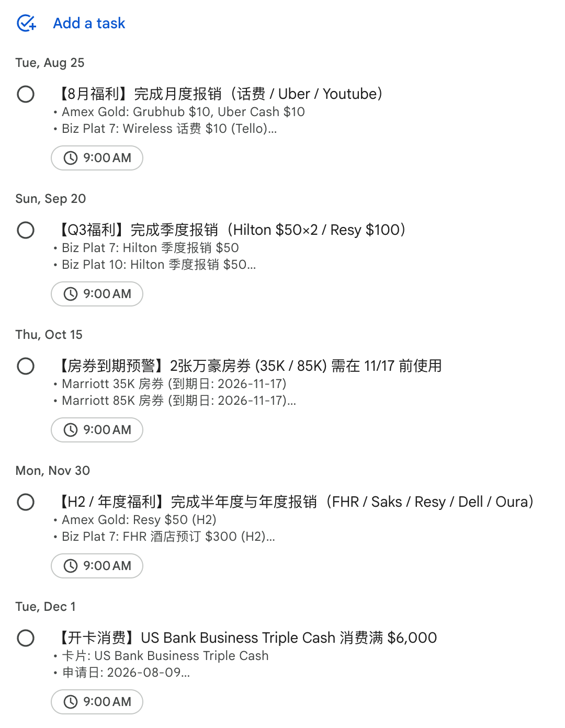Complete the Q3福利 Hilton Resy task
565x728 pixels.
coord(26,230)
